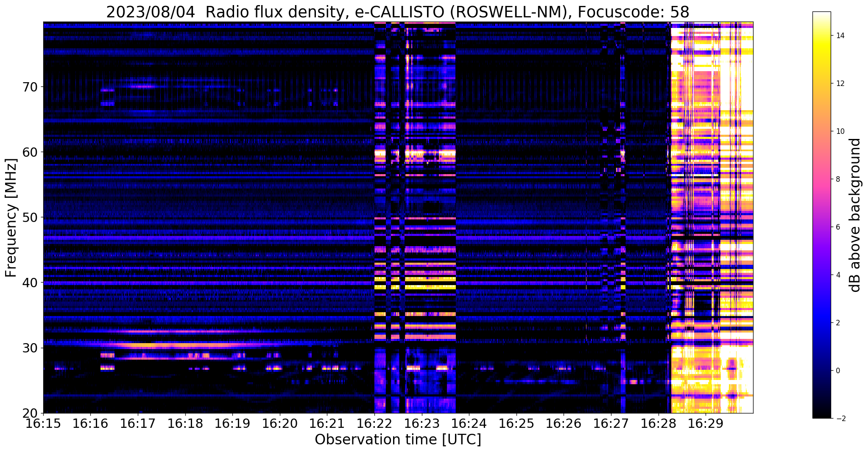Click the Observation time [UTC] axis label

pyautogui.click(x=398, y=440)
